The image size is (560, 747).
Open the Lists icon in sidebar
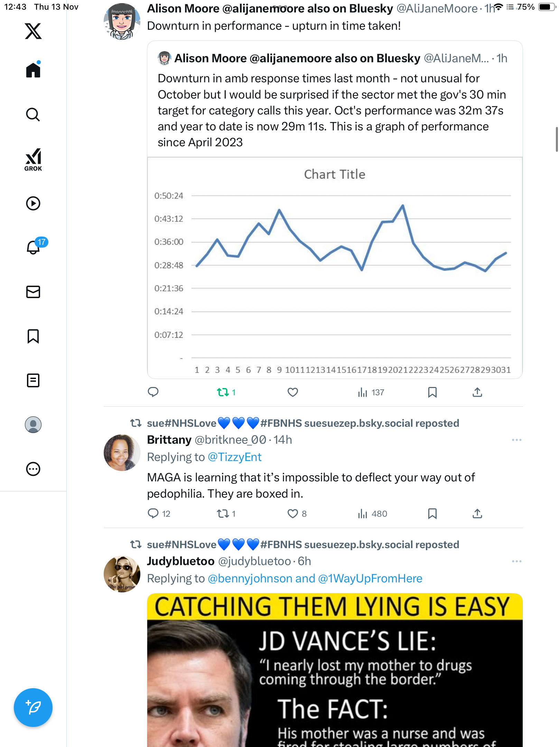[x=33, y=380]
